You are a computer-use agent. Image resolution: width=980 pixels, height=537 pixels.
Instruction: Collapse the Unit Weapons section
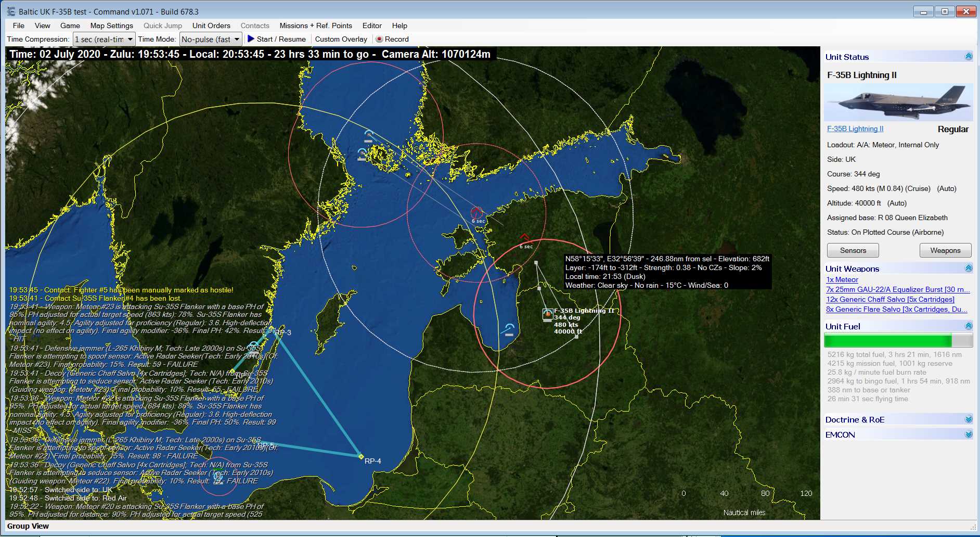click(x=969, y=268)
